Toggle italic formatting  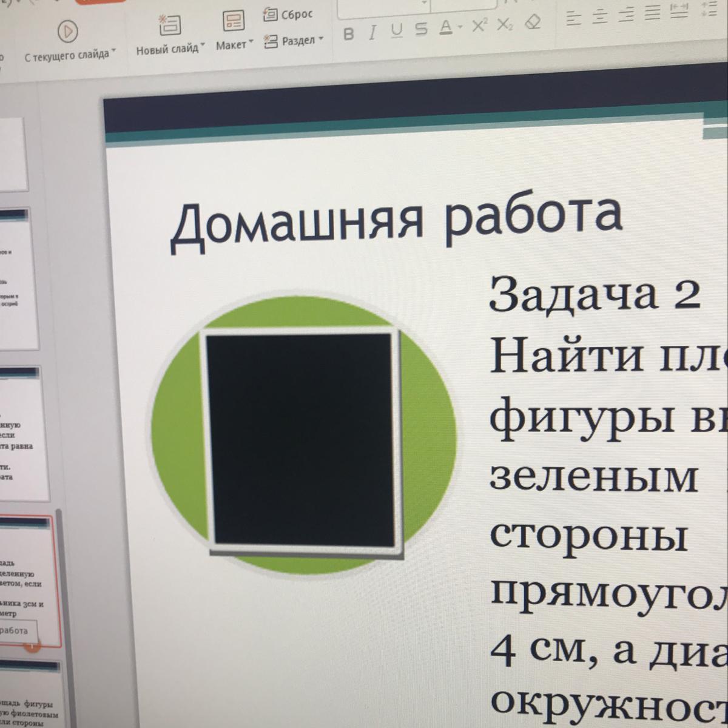pos(372,32)
